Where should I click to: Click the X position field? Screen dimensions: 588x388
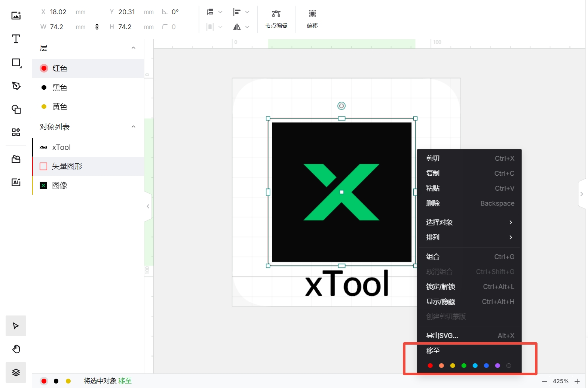pyautogui.click(x=63, y=12)
